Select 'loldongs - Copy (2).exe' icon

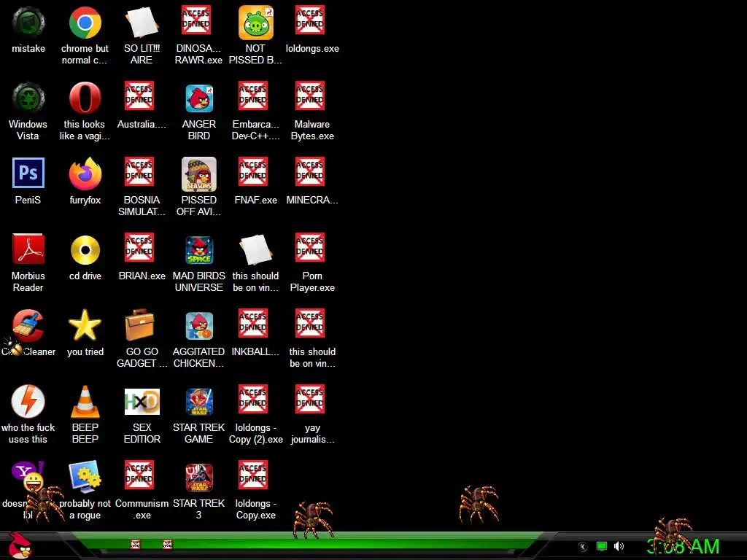pos(253,399)
